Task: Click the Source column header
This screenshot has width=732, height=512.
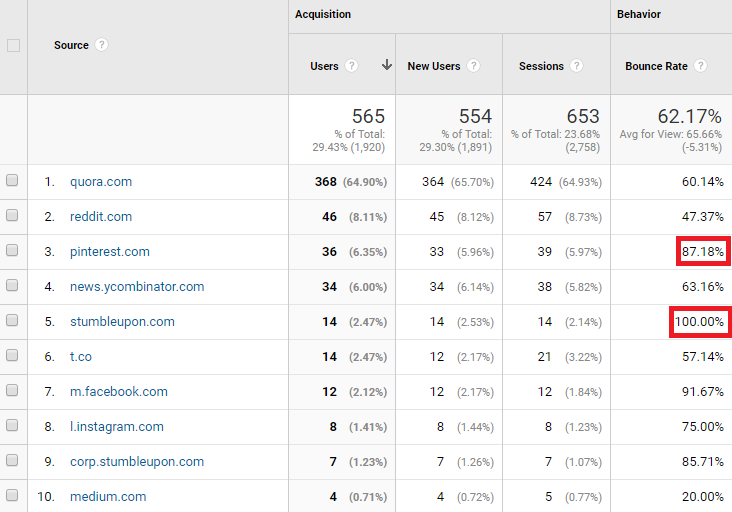Action: click(71, 45)
